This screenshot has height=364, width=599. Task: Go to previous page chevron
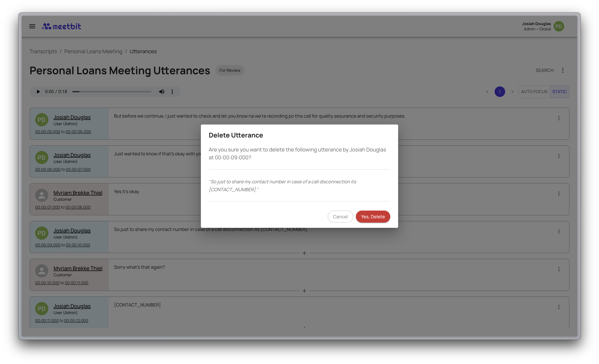(487, 92)
